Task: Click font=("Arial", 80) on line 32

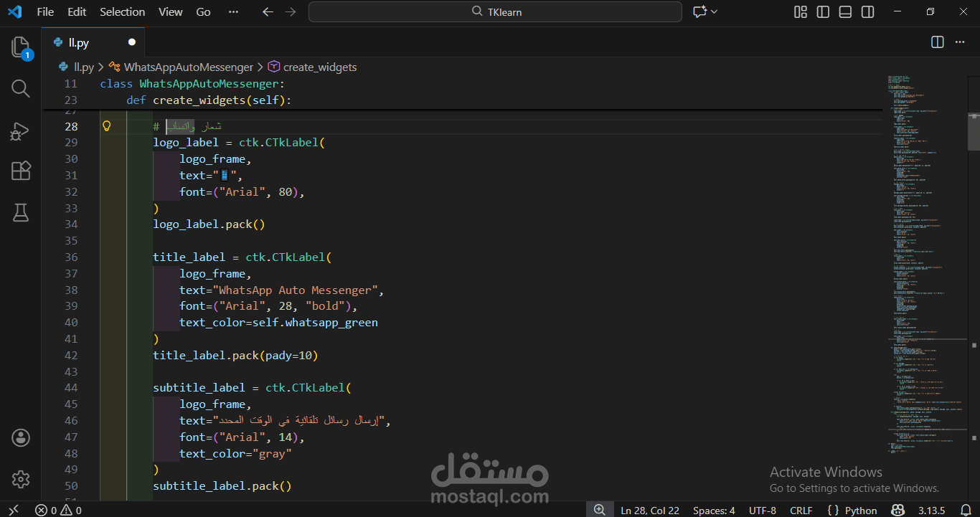Action: click(x=239, y=191)
